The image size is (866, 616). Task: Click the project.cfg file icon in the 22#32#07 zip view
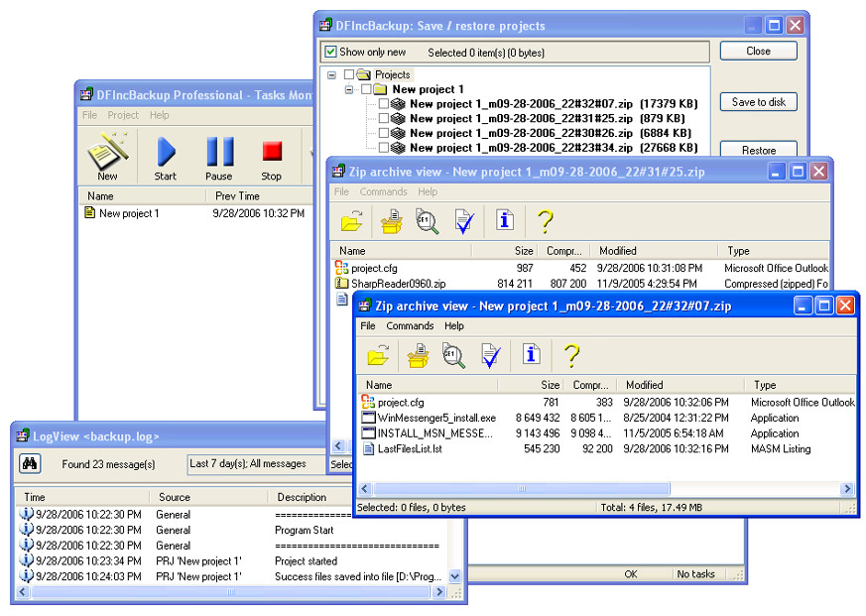[368, 402]
